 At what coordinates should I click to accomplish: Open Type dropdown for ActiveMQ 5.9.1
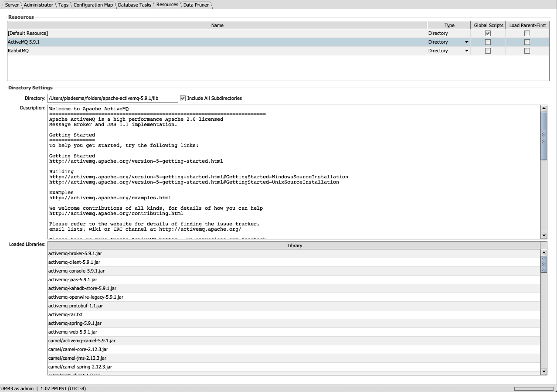(x=466, y=42)
